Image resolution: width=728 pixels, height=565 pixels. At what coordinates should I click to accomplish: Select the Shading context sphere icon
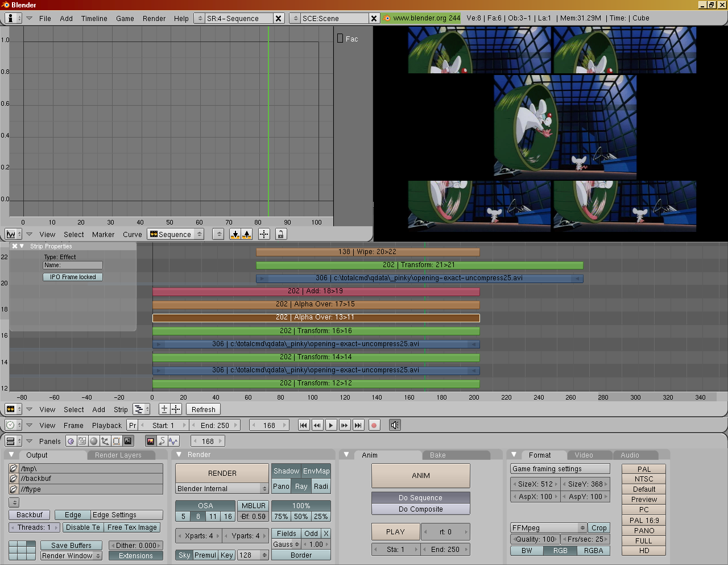coord(94,441)
